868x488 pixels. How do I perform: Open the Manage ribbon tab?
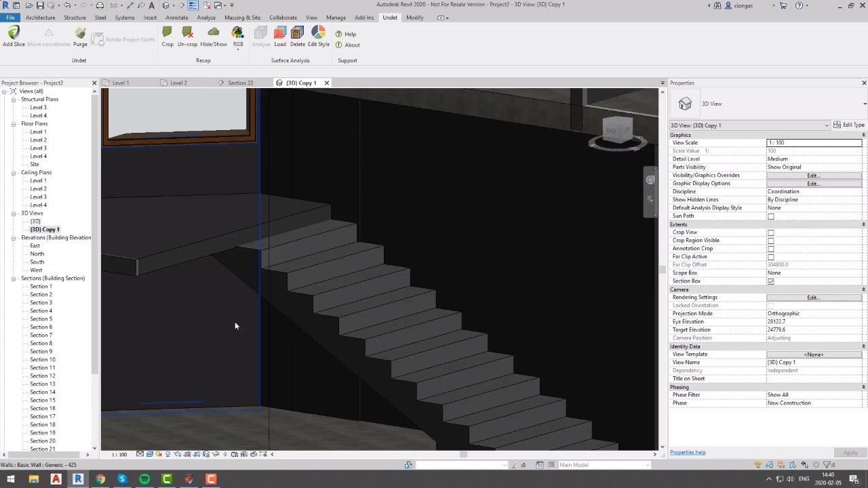[336, 18]
